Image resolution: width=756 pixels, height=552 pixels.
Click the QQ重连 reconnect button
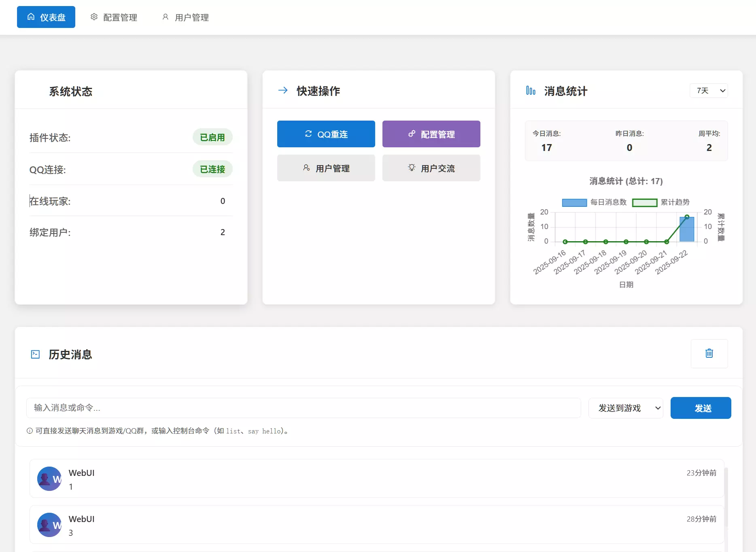point(326,134)
